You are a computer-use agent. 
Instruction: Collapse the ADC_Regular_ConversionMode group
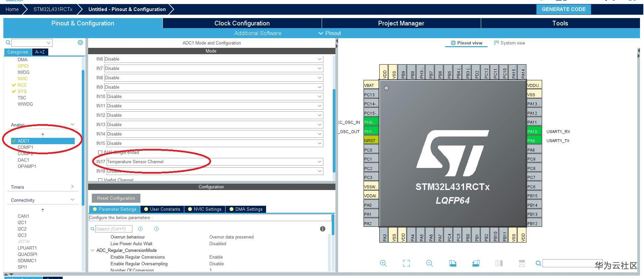pos(93,250)
